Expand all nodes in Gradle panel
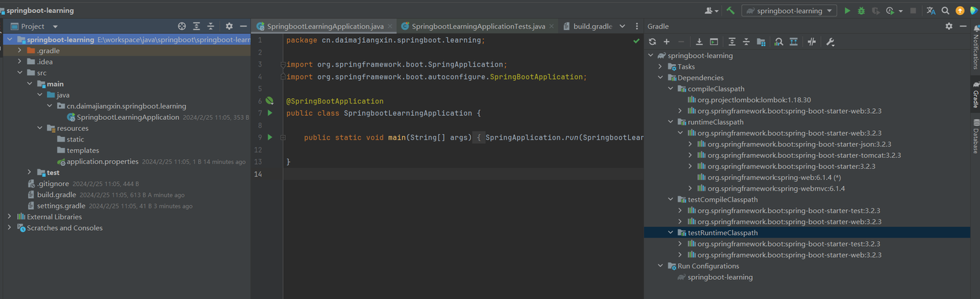This screenshot has width=980, height=299. (x=732, y=42)
